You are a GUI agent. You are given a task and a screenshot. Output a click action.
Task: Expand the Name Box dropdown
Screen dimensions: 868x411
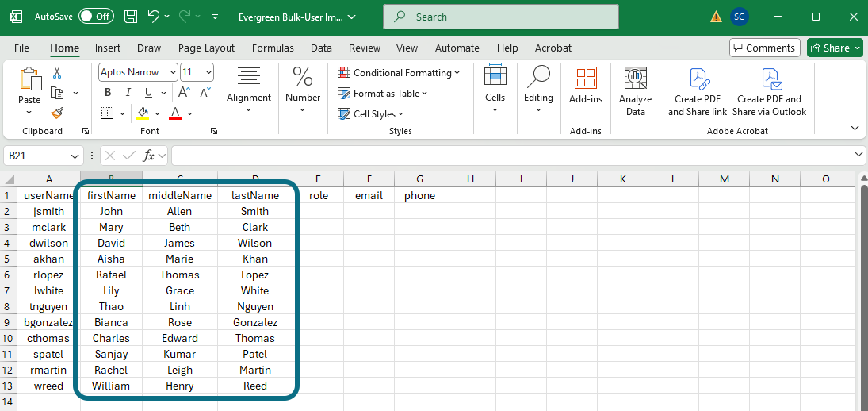pyautogui.click(x=76, y=156)
